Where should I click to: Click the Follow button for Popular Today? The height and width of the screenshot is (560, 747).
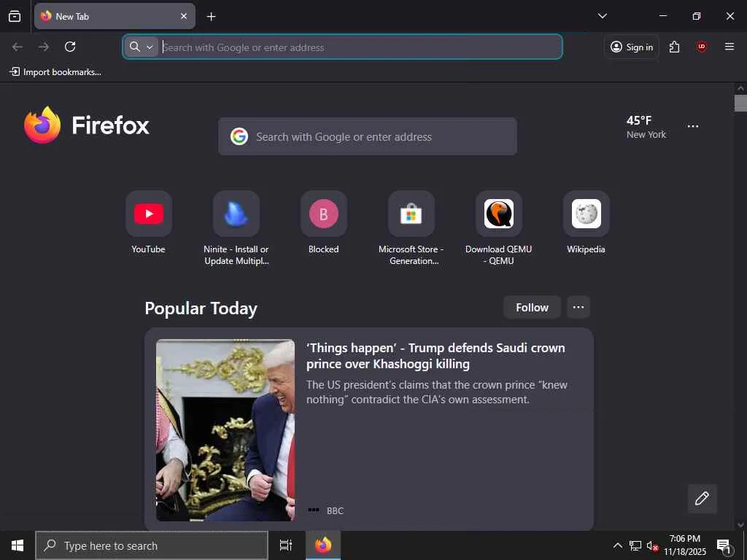click(x=532, y=308)
